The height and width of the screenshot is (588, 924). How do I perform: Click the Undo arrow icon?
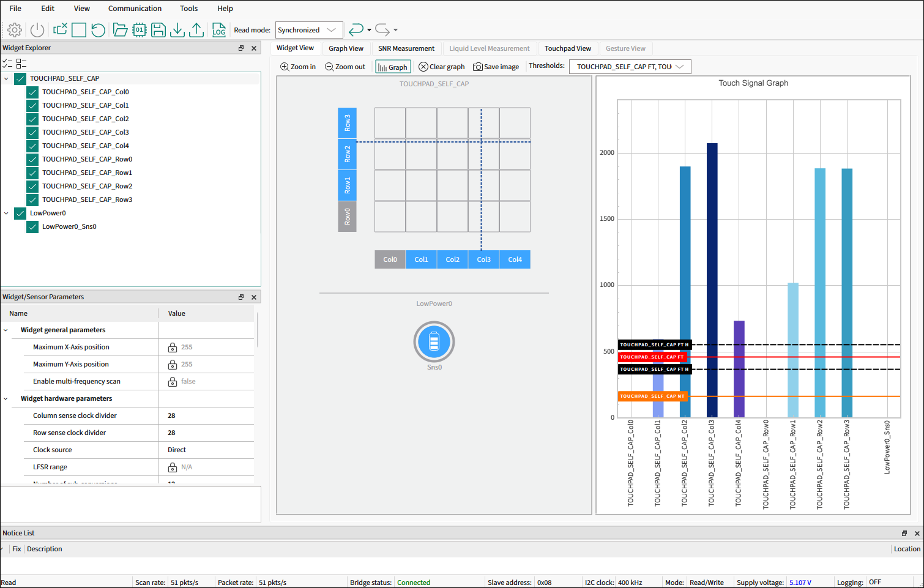point(356,29)
